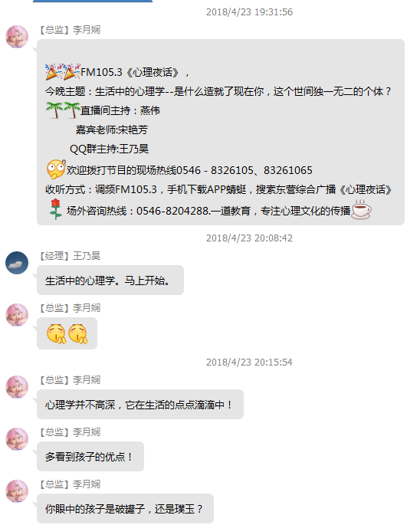Select message 多看到孩子的优点！

tap(90, 456)
